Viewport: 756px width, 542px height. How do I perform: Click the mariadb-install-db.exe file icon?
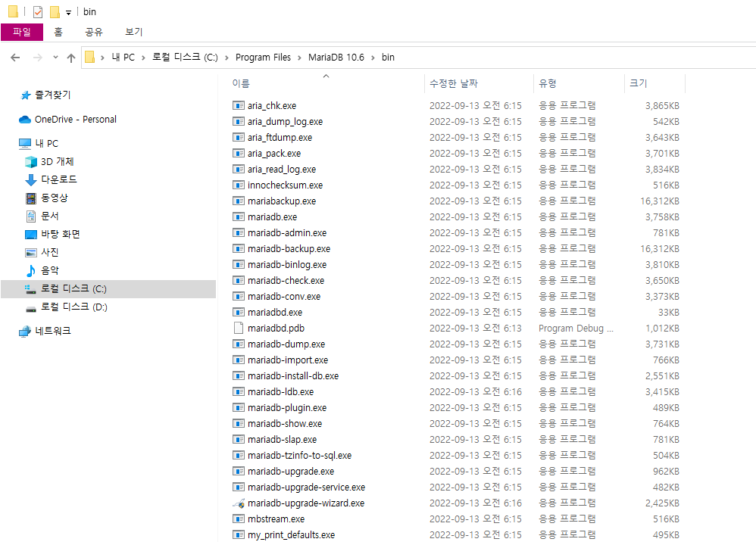pos(238,375)
